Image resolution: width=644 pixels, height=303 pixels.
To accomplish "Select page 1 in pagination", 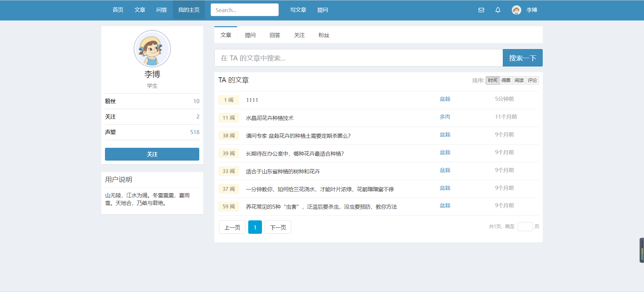I will point(255,227).
